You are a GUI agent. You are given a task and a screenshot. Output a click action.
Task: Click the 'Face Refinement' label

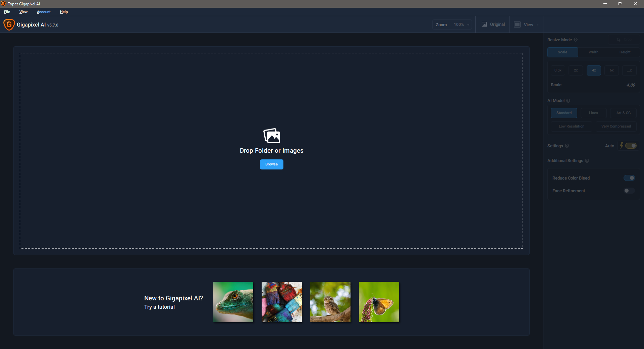[569, 191]
